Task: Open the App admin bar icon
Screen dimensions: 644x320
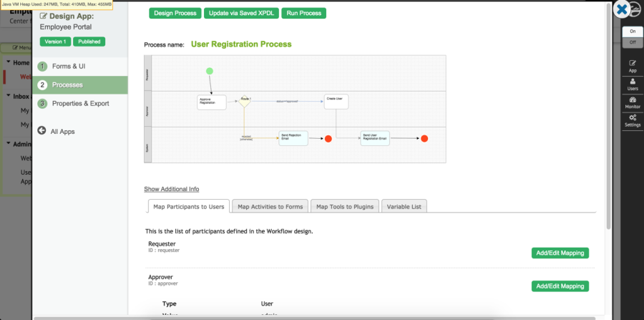Action: (633, 63)
